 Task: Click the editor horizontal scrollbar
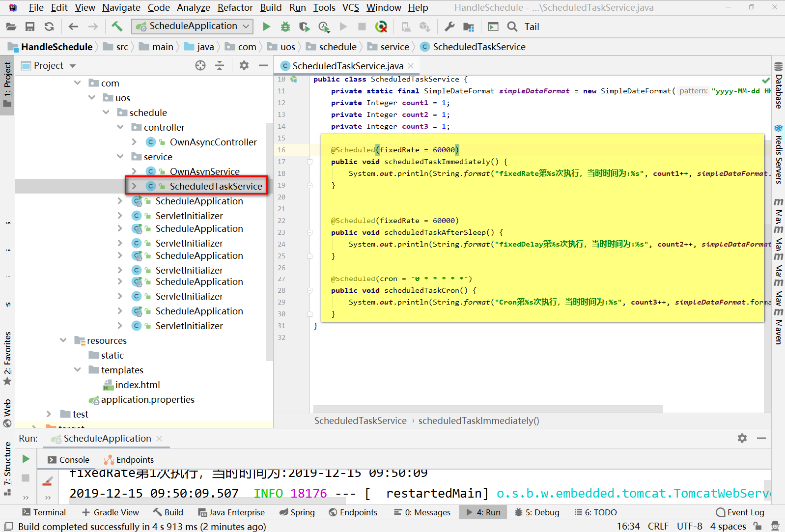coord(487,409)
